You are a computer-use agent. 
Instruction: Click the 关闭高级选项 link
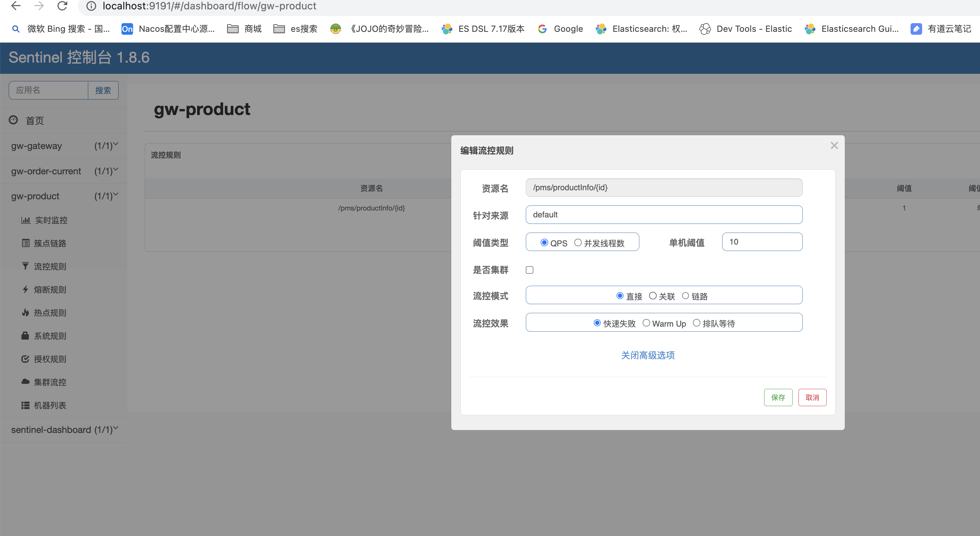648,355
